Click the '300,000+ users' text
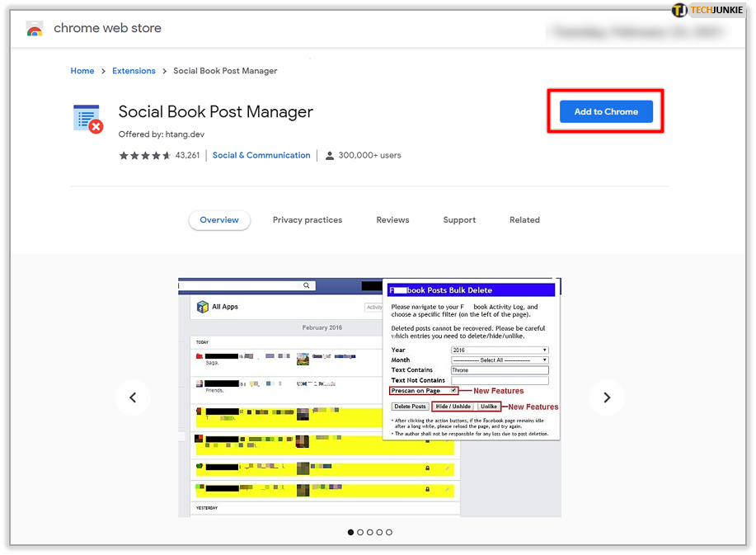The width and height of the screenshot is (756, 555). tap(370, 155)
